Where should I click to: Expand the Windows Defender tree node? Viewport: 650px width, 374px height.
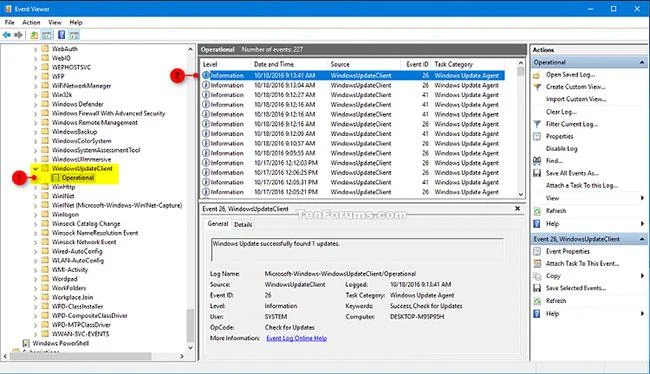[x=36, y=104]
